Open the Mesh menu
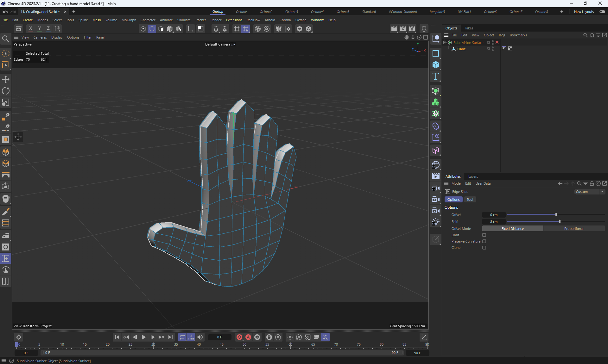 click(97, 20)
